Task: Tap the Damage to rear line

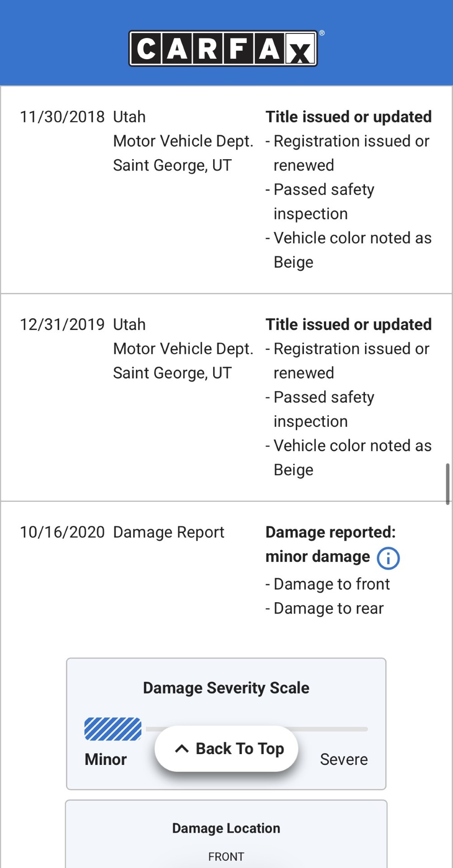Action: tap(325, 609)
